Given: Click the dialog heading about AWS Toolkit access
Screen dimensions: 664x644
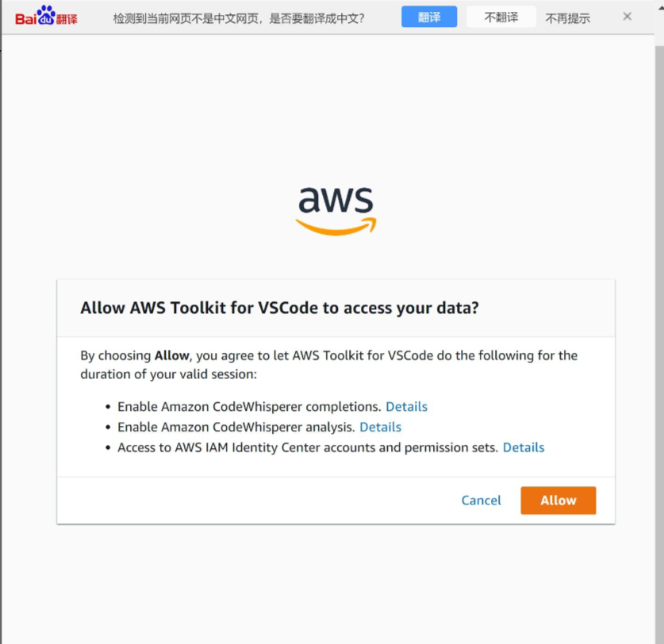Looking at the screenshot, I should 279,308.
